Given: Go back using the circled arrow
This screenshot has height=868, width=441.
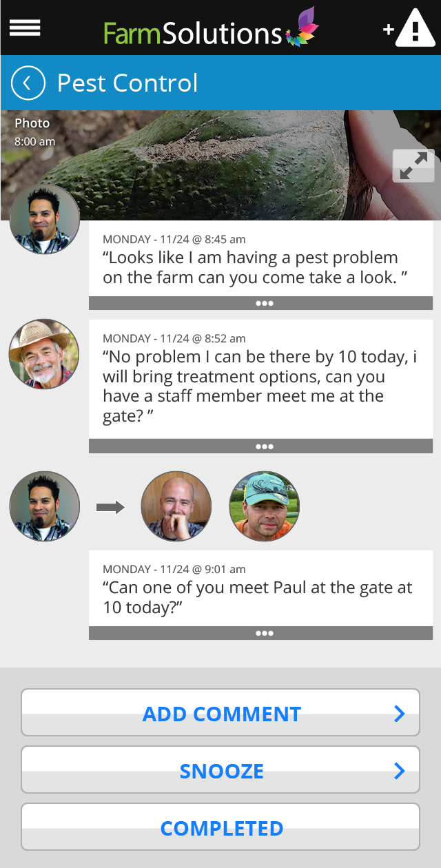Looking at the screenshot, I should 28,83.
